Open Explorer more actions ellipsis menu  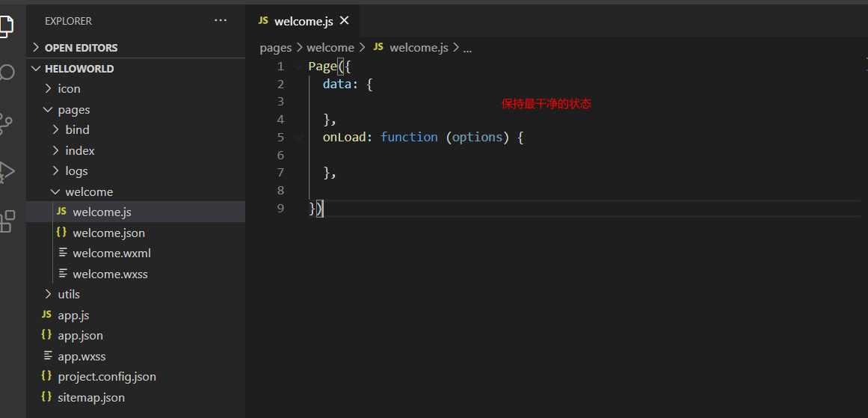coord(221,20)
